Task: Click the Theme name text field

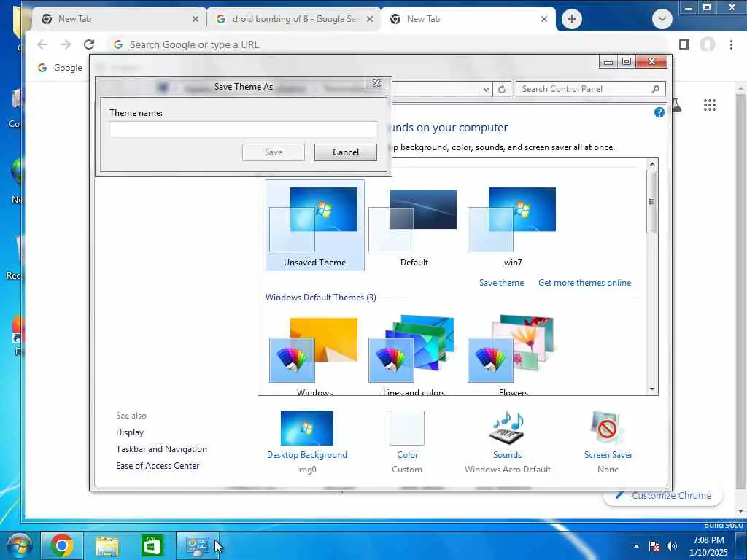Action: [x=244, y=129]
